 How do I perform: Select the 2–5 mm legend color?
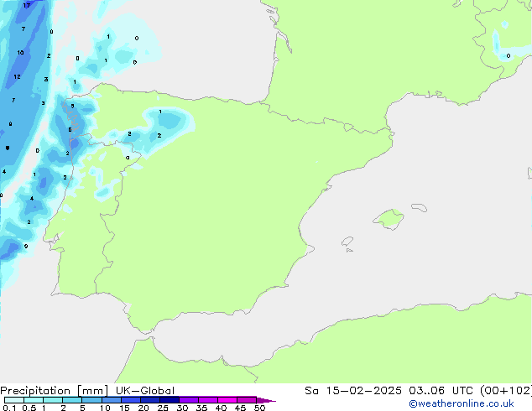(x=72, y=400)
